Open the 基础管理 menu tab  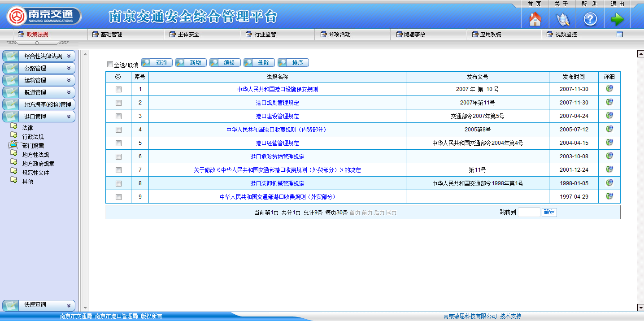pyautogui.click(x=111, y=35)
